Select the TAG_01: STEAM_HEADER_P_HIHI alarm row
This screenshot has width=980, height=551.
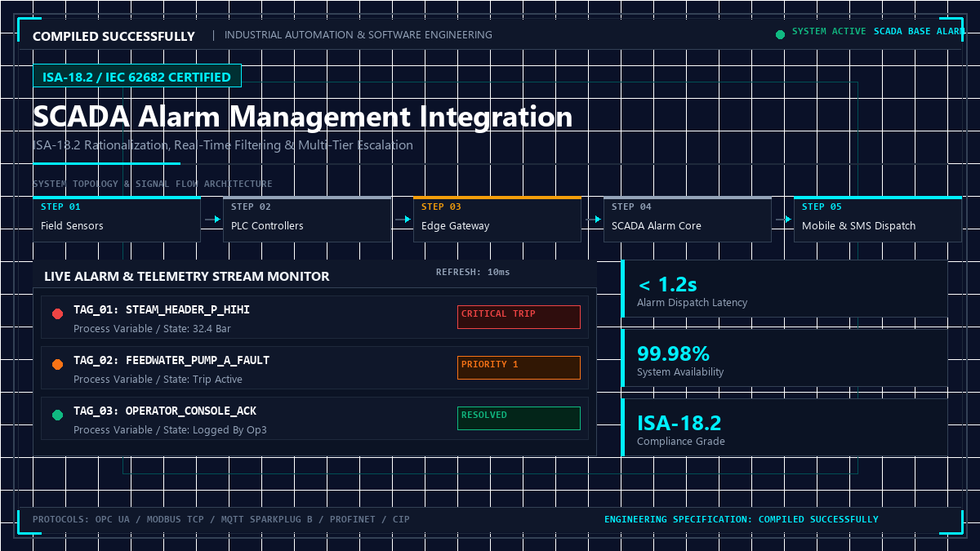tap(314, 318)
